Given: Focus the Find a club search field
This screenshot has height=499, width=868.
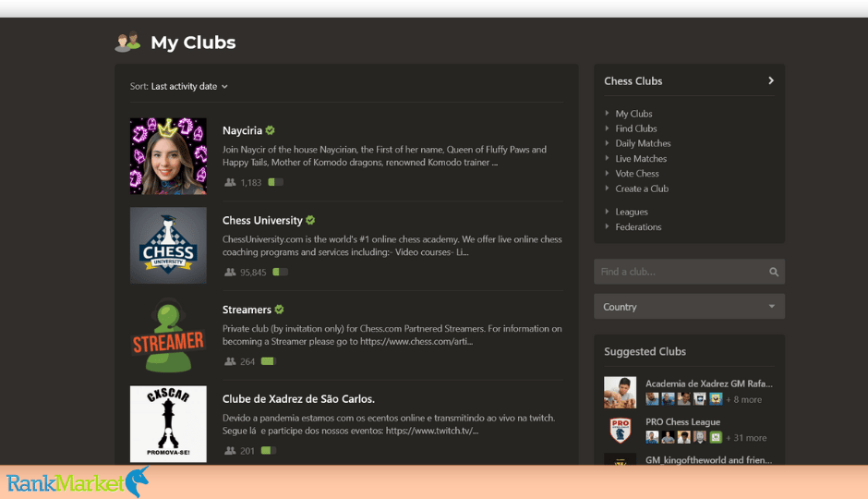Looking at the screenshot, I should (x=689, y=272).
